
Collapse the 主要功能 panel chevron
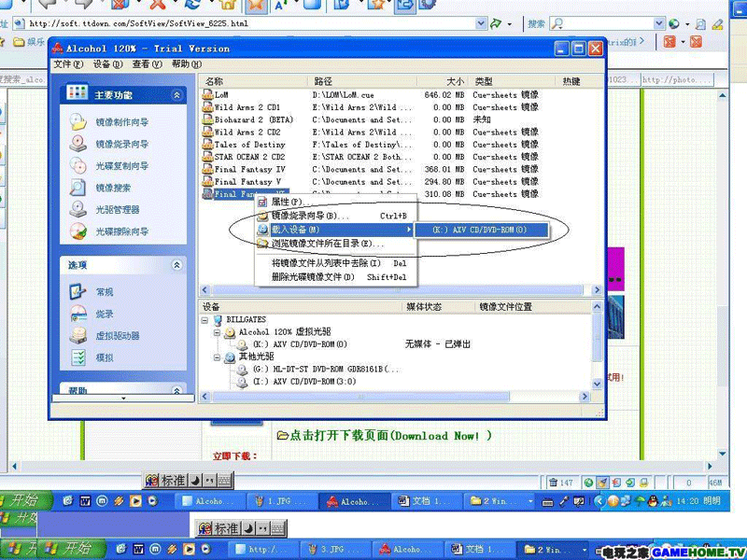[x=176, y=95]
